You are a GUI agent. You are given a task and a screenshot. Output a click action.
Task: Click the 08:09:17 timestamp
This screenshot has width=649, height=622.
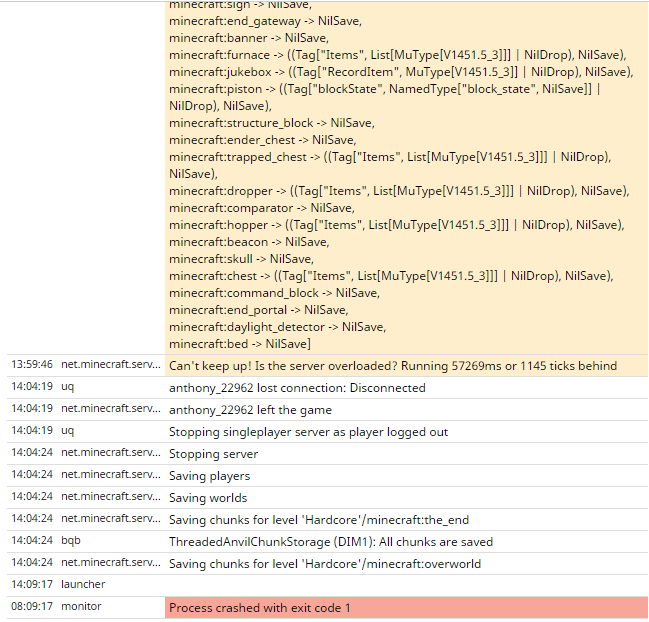point(32,606)
